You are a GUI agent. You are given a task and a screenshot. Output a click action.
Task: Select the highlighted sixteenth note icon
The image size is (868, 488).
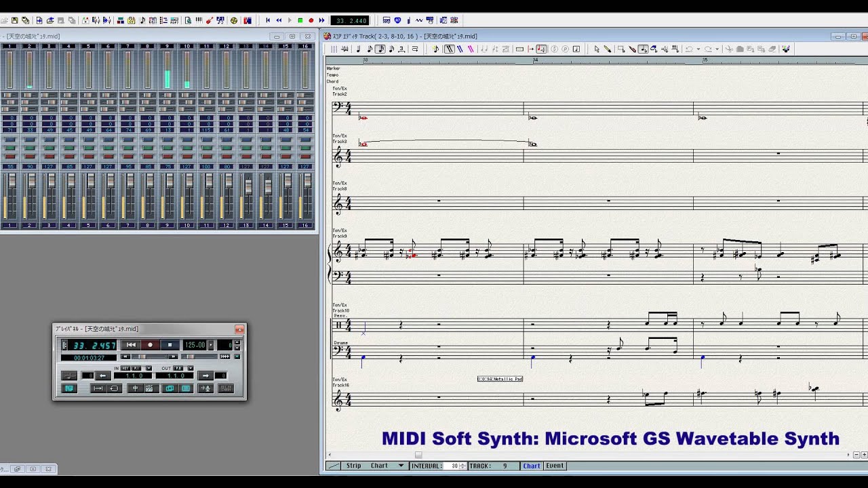pyautogui.click(x=380, y=49)
